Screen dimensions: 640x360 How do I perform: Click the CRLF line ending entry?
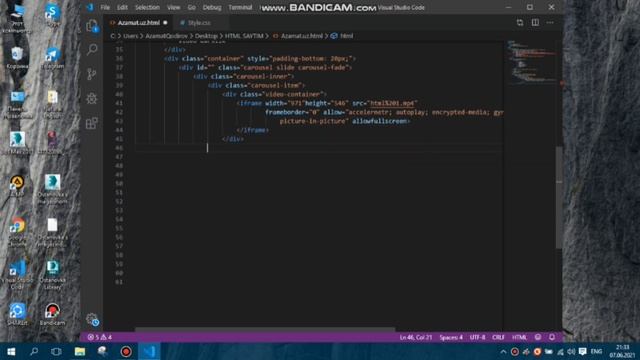pyautogui.click(x=498, y=337)
